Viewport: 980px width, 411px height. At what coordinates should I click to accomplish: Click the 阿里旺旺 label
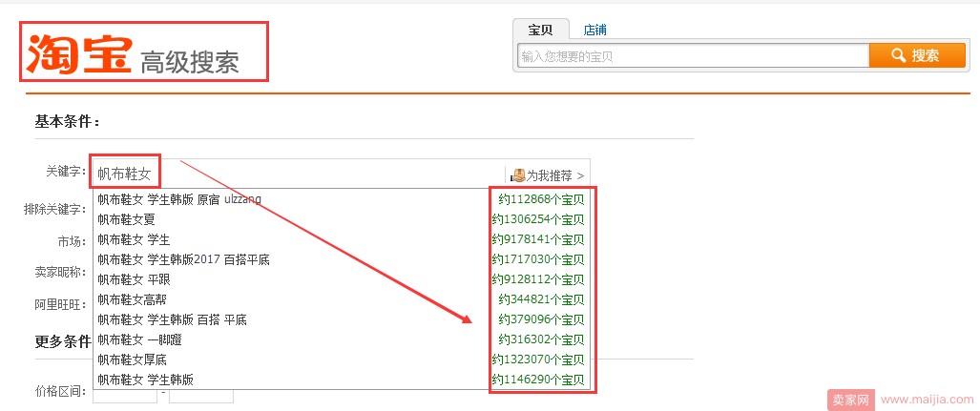pos(61,305)
